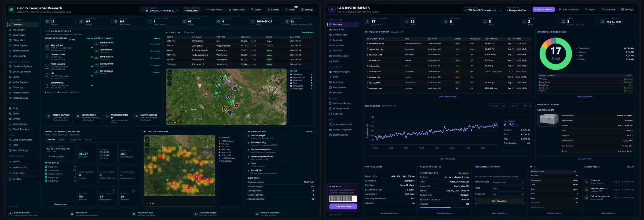Click Add Instrument button

coord(544,10)
